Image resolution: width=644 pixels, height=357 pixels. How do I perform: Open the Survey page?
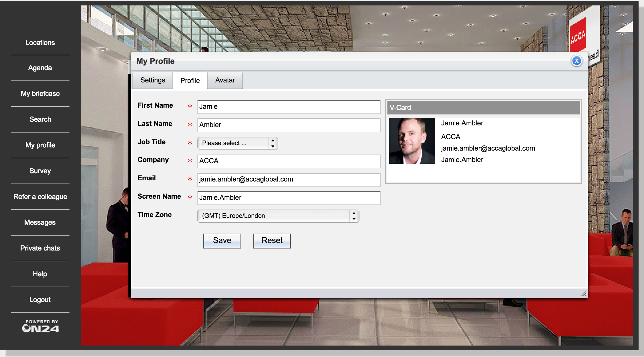(40, 171)
